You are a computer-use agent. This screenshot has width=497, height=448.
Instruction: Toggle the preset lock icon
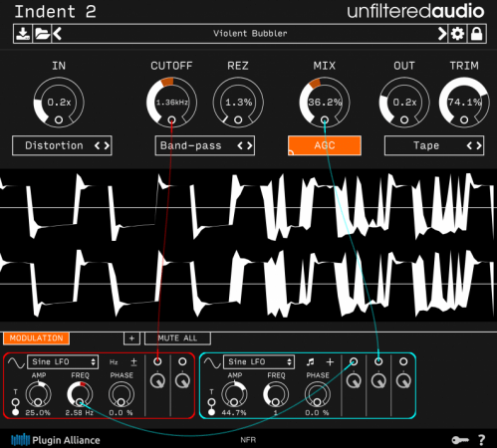(x=477, y=34)
